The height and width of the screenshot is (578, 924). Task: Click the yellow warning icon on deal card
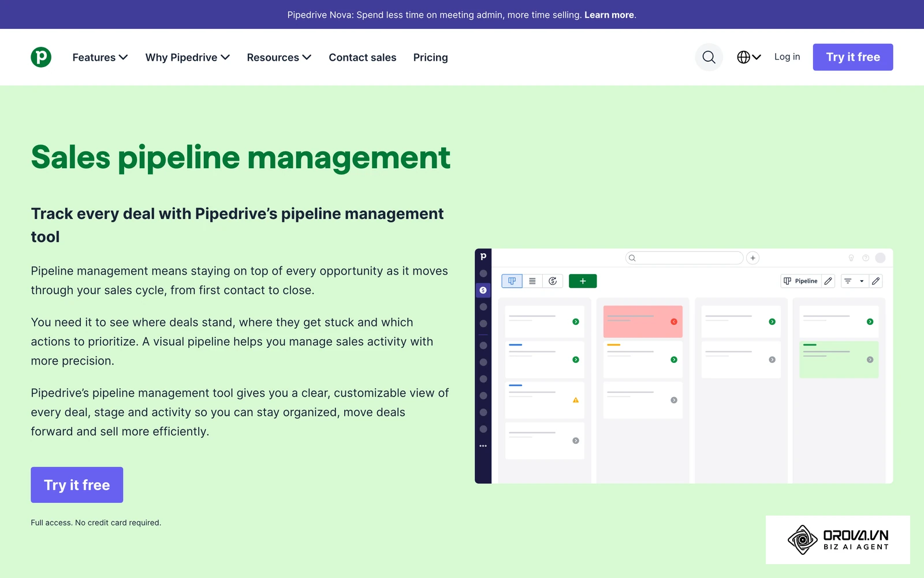click(x=576, y=400)
